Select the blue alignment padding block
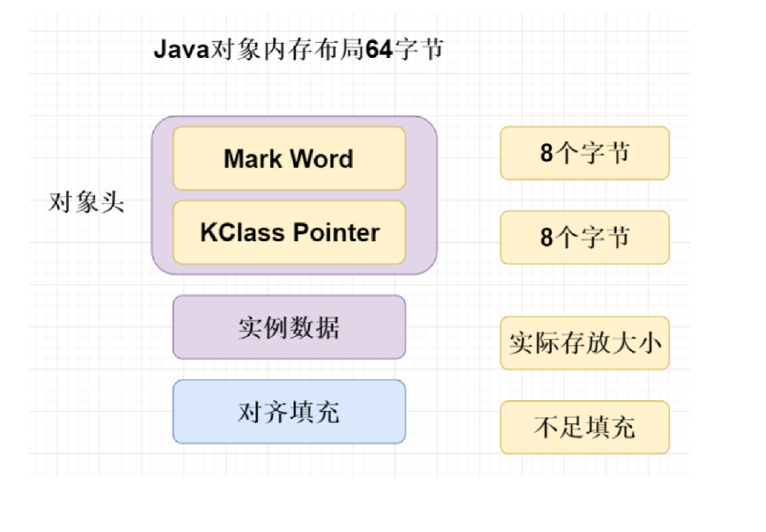 coord(288,412)
